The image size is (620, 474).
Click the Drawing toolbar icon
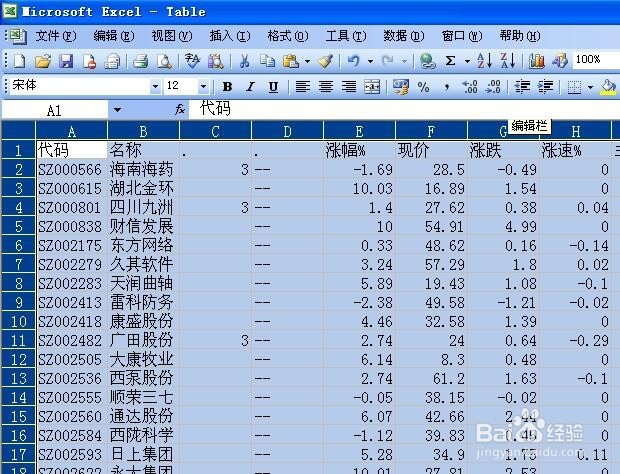pyautogui.click(x=560, y=61)
